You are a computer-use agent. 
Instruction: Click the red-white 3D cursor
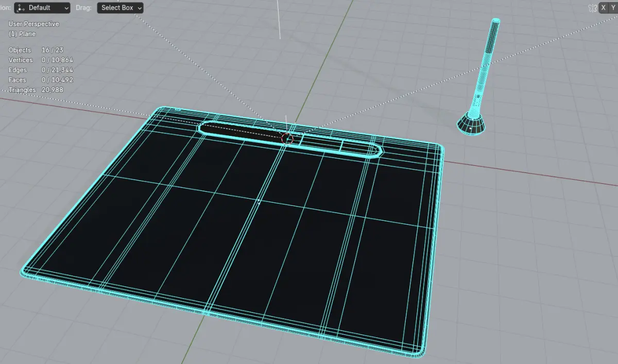287,137
